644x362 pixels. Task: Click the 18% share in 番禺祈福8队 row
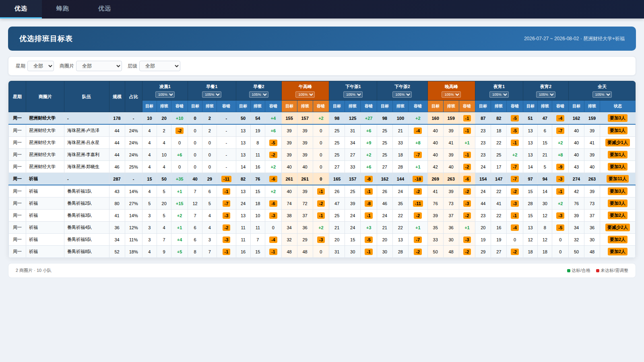coord(134,252)
